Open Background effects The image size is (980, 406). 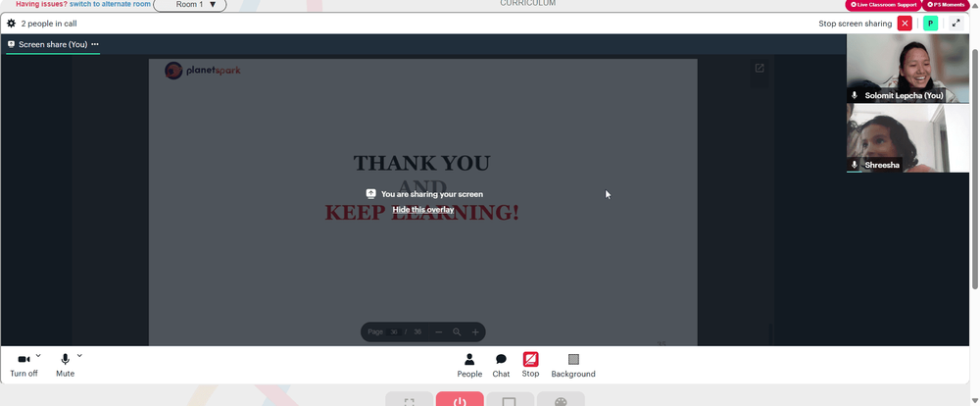[573, 366]
